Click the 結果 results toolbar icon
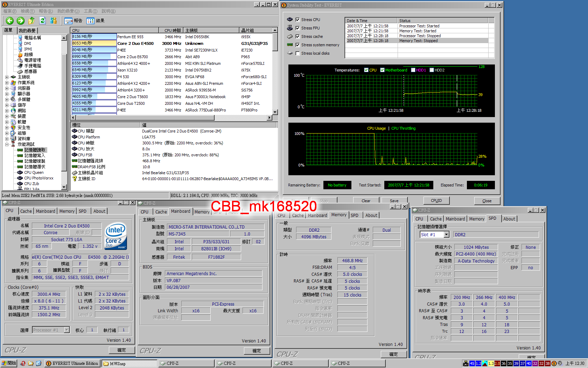This screenshot has width=588, height=368. coord(91,21)
